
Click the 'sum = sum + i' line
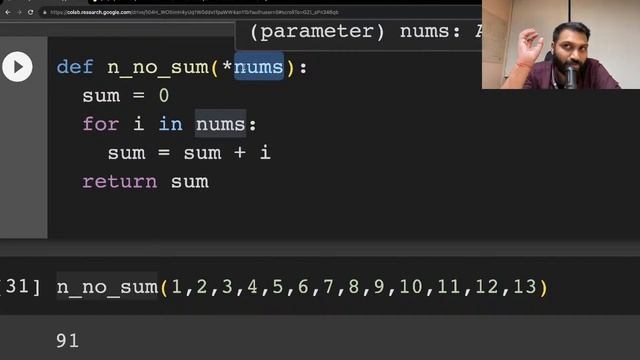(x=189, y=153)
